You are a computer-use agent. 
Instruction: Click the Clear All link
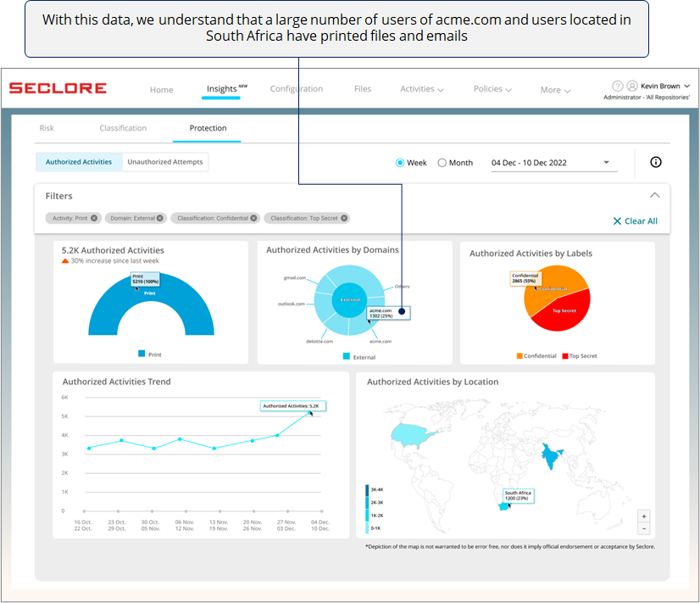pyautogui.click(x=636, y=221)
